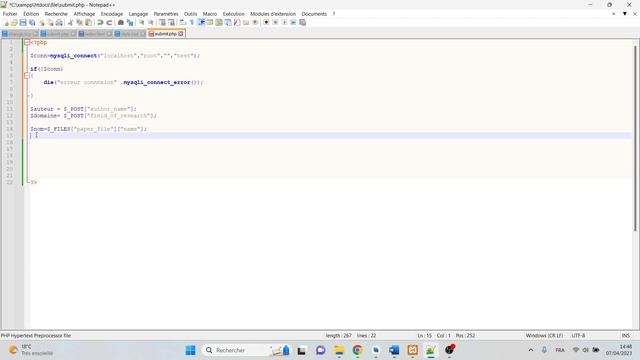The width and height of the screenshot is (640, 360).
Task: Play back the recorded macro
Action: [x=284, y=22]
